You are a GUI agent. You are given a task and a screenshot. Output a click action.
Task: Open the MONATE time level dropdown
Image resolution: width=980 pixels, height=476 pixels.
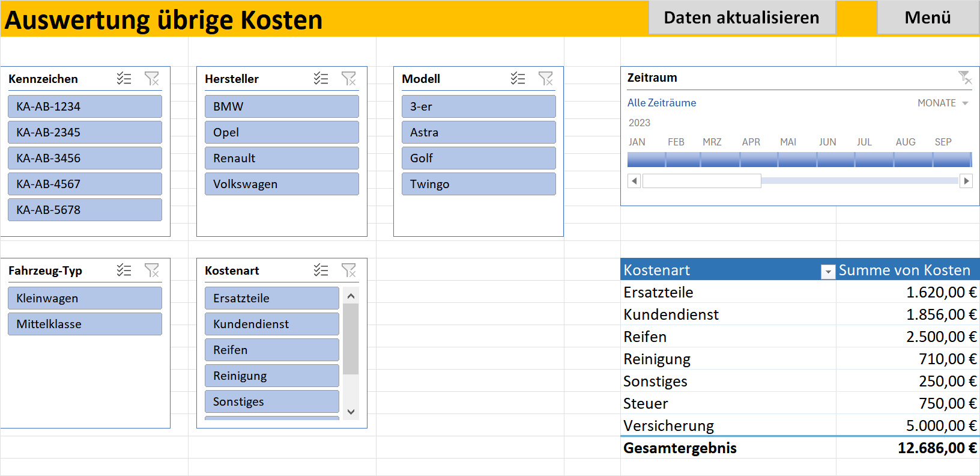(943, 103)
